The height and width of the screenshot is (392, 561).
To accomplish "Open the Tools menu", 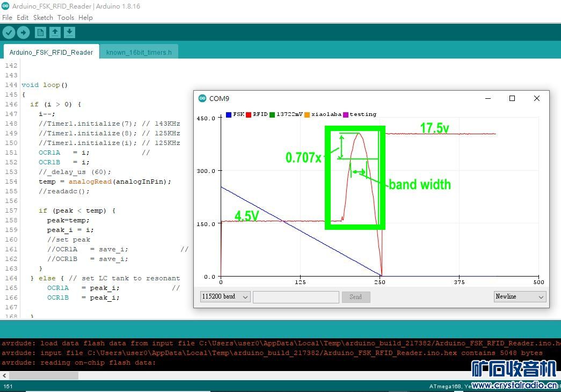I will [x=65, y=17].
